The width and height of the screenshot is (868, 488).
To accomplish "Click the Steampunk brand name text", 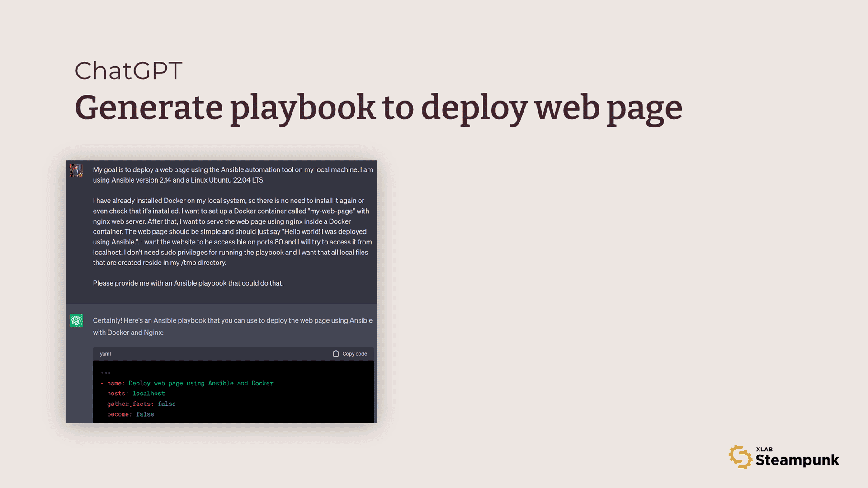I will [797, 460].
